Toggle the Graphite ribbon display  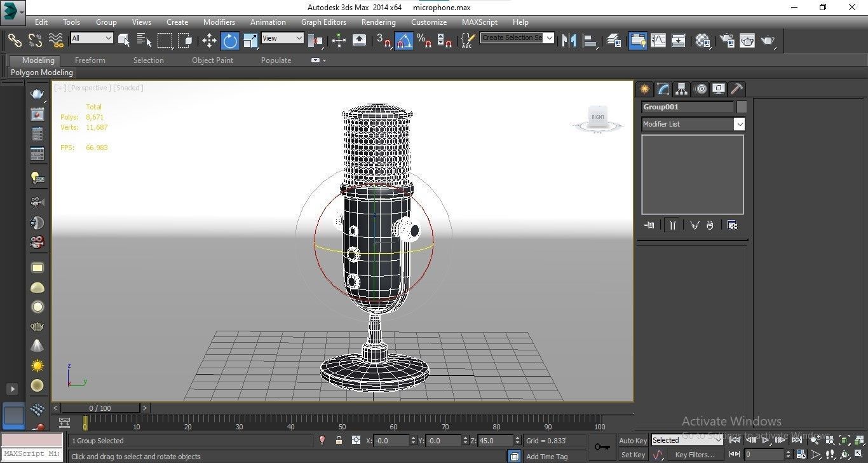click(x=637, y=41)
